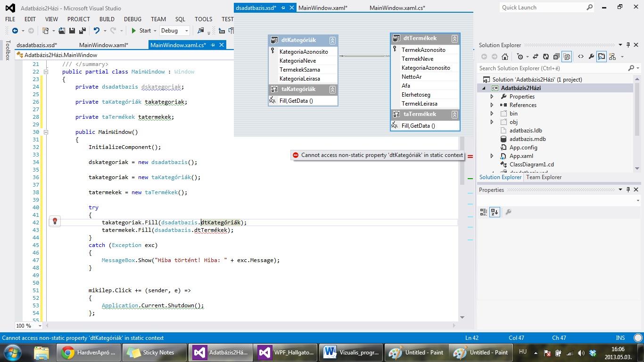
Task: Click the Open File toolbar icon
Action: (x=61, y=31)
